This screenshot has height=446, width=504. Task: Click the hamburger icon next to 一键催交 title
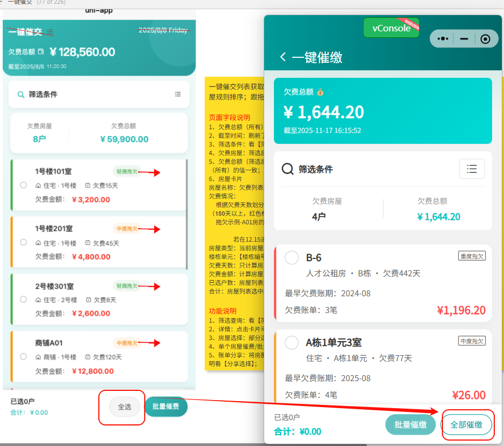[x=50, y=32]
